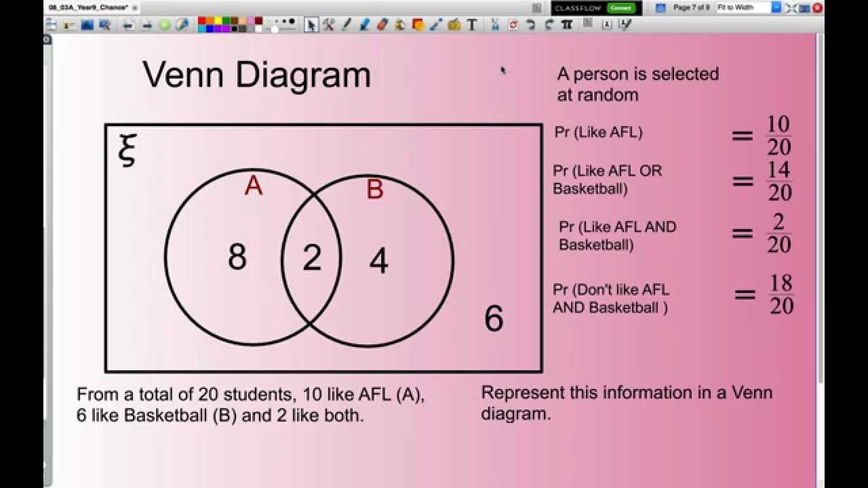868x488 pixels.
Task: Select the Fill bucket tool
Action: pyautogui.click(x=400, y=25)
